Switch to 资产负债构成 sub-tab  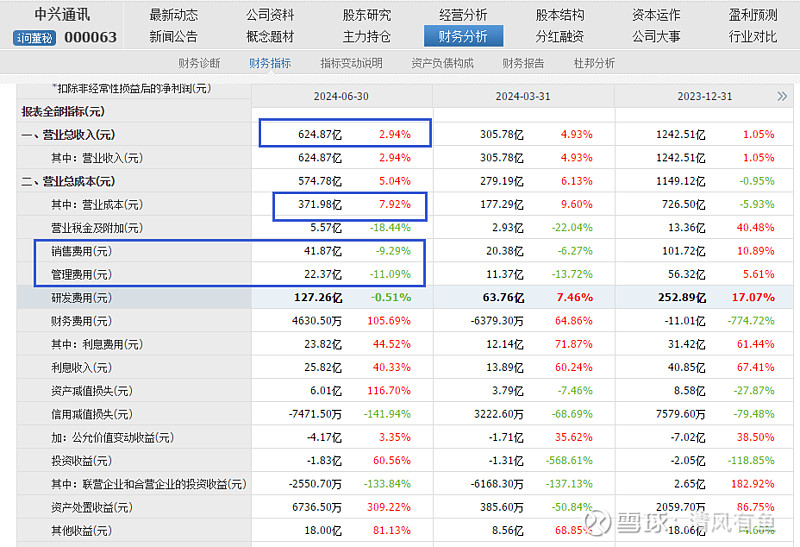tap(442, 63)
